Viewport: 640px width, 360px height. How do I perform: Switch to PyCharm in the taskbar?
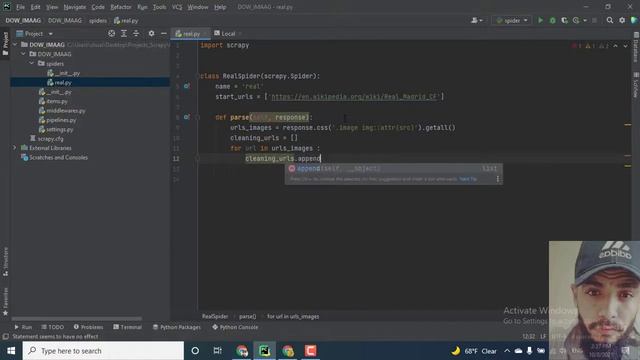click(264, 351)
